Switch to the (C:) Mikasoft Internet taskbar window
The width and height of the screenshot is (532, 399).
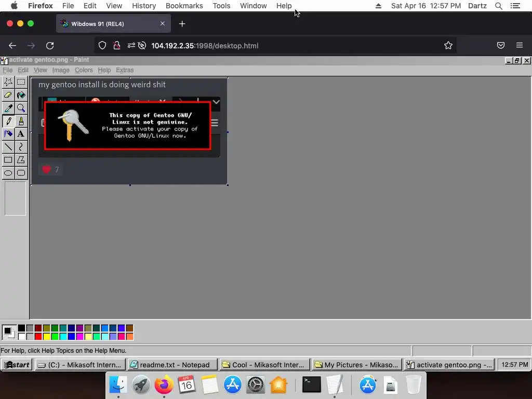[x=80, y=365]
